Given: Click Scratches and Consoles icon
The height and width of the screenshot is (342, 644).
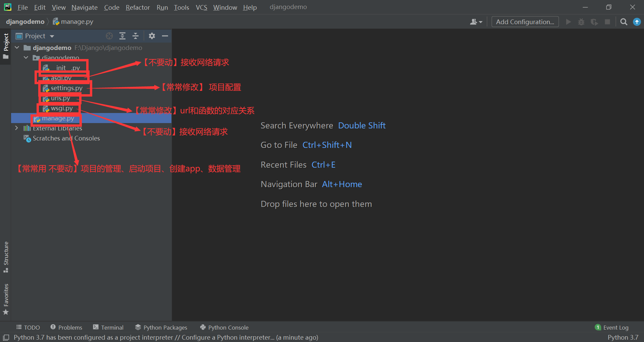Looking at the screenshot, I should 27,138.
